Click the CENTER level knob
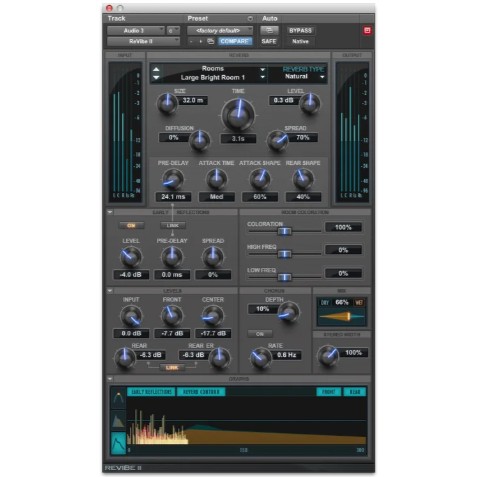477x477 pixels. click(x=213, y=316)
